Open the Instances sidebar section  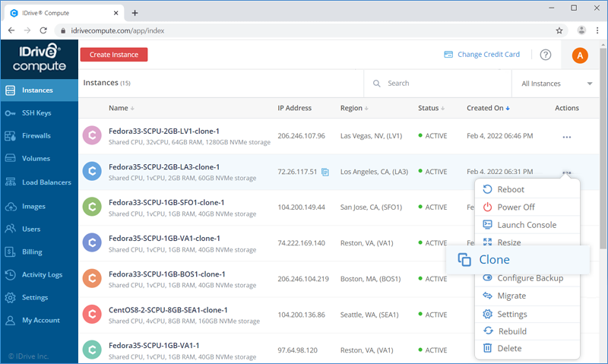(x=39, y=90)
